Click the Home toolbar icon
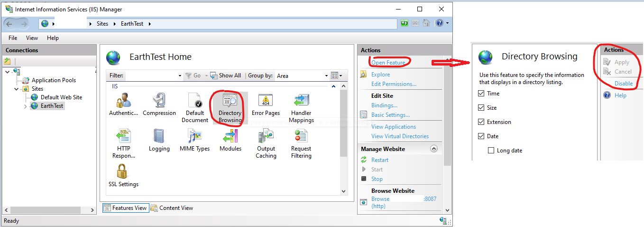This screenshot has height=227, width=644. point(426,23)
